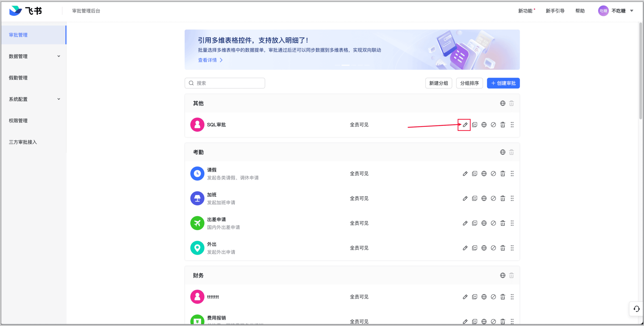
Task: Open the customer support headset icon
Action: pyautogui.click(x=636, y=309)
